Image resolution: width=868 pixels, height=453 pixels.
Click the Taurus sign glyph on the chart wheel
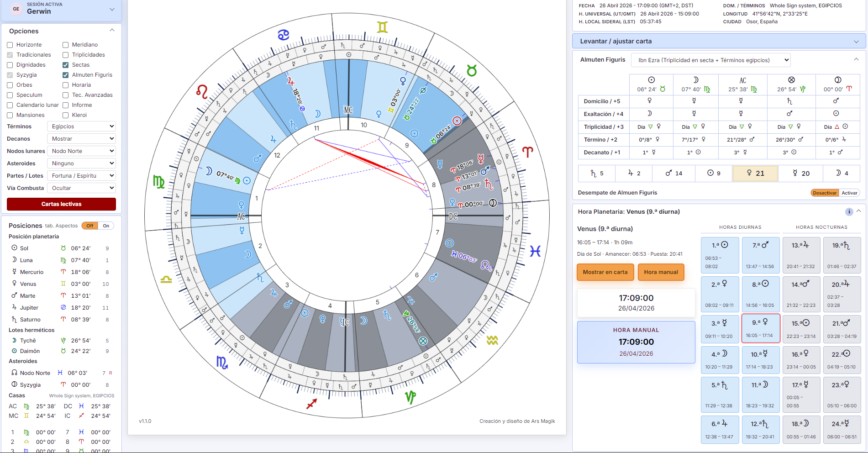coord(472,71)
